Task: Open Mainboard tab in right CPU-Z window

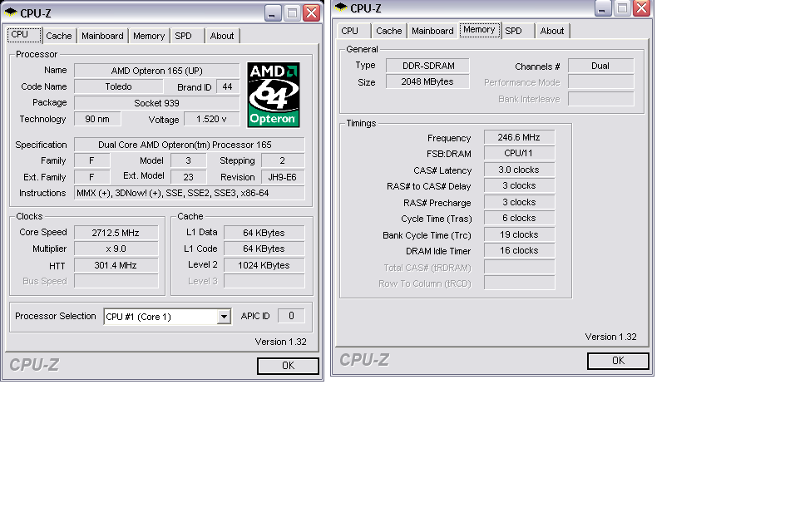Action: pos(432,31)
